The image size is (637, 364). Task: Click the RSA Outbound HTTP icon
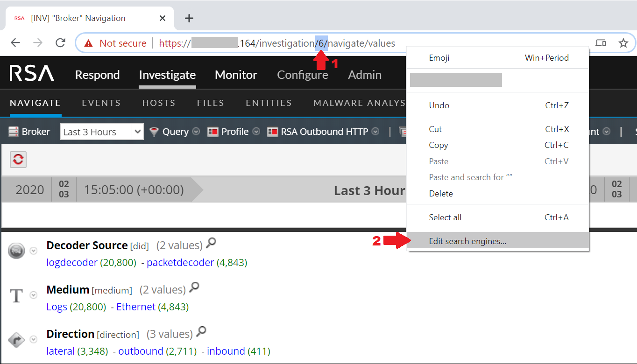pyautogui.click(x=273, y=131)
